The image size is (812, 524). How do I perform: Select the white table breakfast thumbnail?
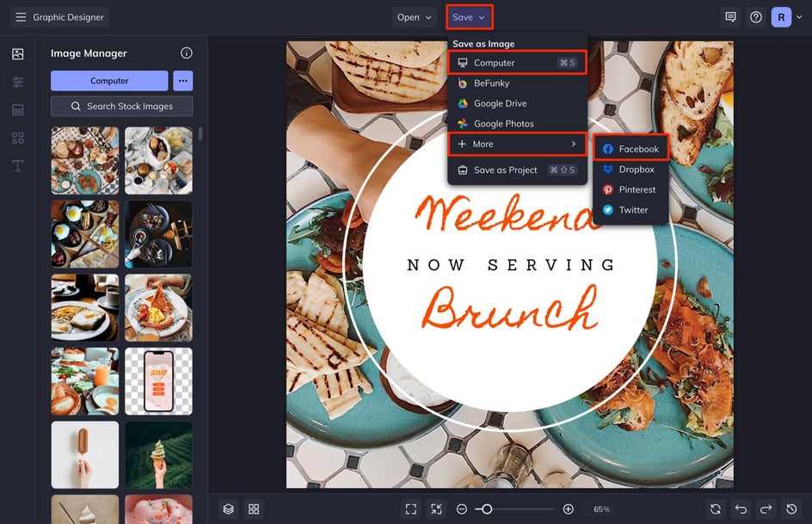click(158, 161)
